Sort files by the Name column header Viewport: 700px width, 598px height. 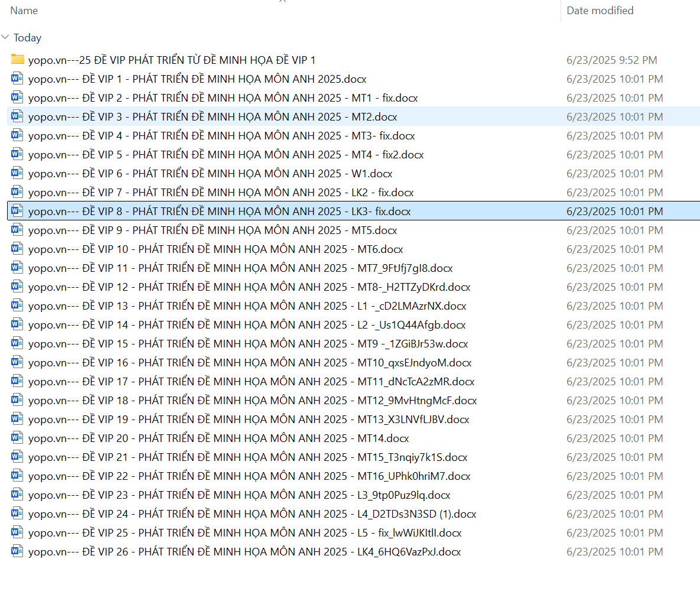pyautogui.click(x=24, y=11)
